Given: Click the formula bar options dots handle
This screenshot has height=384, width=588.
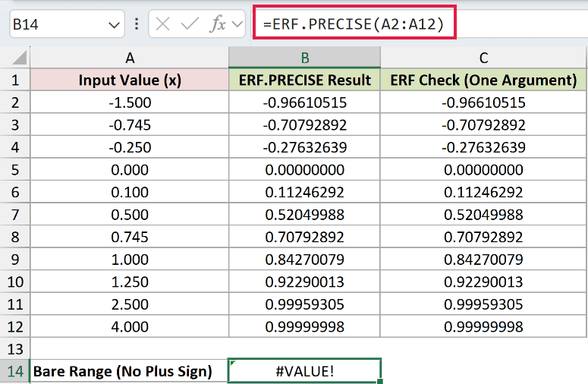Looking at the screenshot, I should (x=137, y=24).
